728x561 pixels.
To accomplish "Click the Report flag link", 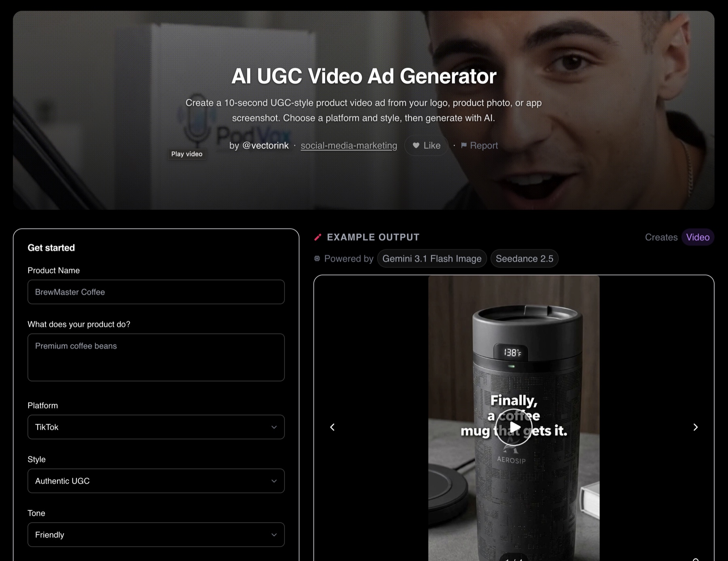I will point(479,145).
